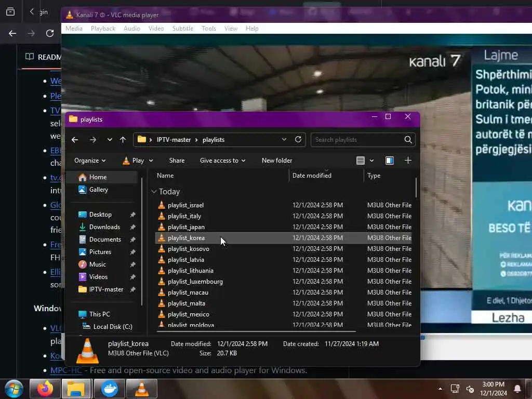Refresh the playlists folder
The width and height of the screenshot is (532, 399).
coord(298,139)
